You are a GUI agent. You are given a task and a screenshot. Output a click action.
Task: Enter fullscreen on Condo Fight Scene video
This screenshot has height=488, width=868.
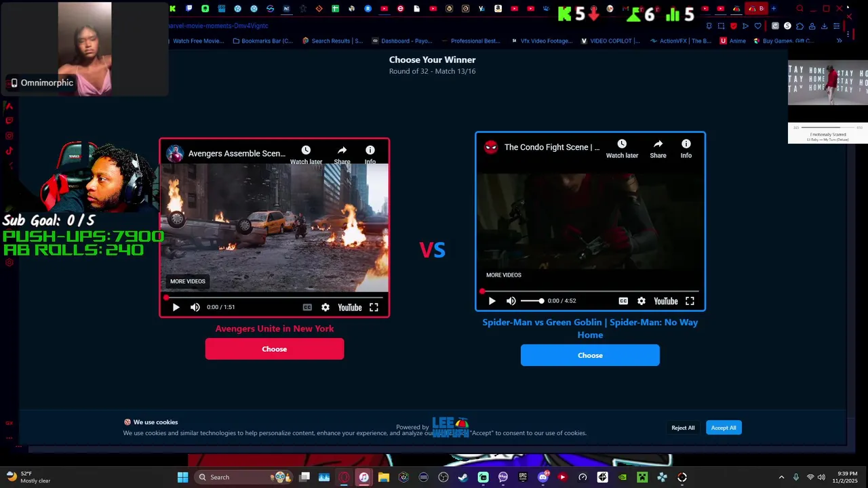pos(690,301)
